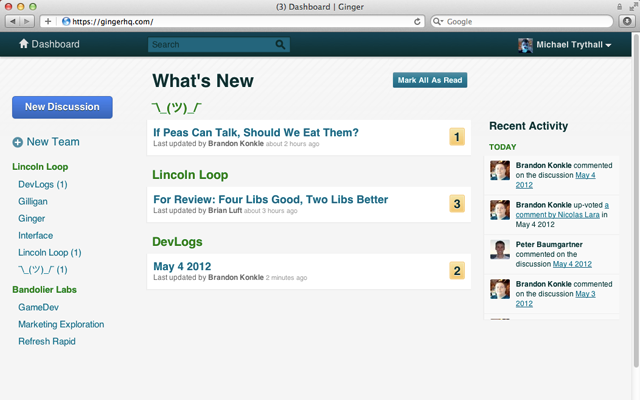Click the New Team plus icon
The image size is (640, 400).
18,143
